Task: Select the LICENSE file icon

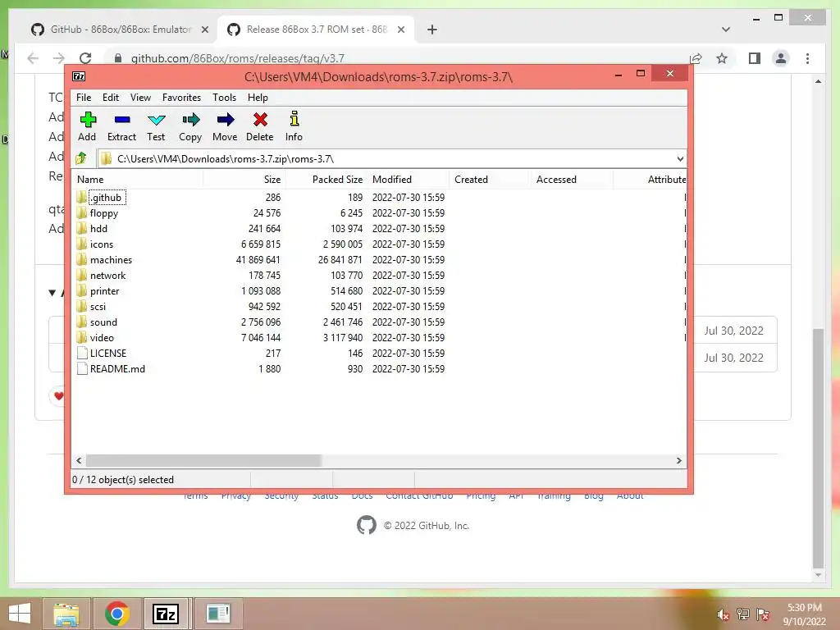Action: 82,353
